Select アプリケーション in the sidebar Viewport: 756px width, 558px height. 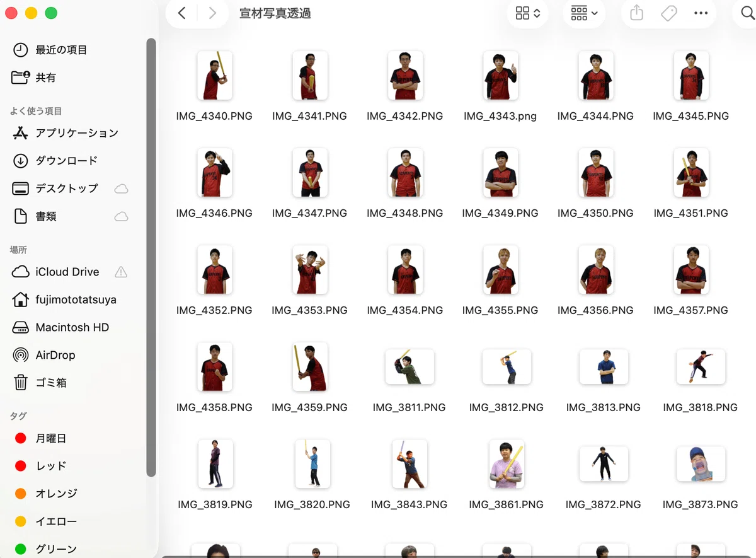(x=77, y=133)
